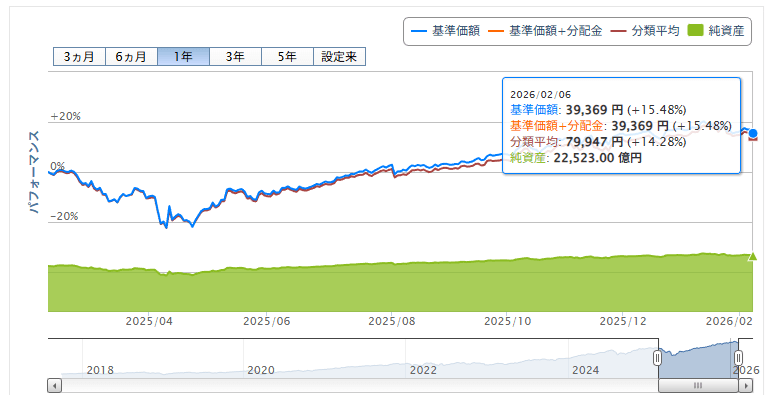Screen dimensions: 769x395
Task: Click 2024 in the navigator timeline
Action: tap(586, 370)
